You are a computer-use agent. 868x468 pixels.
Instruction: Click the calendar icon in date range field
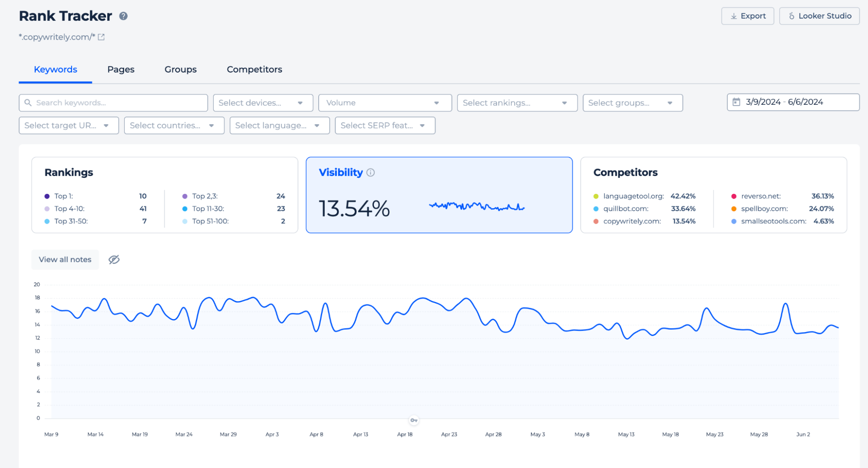pyautogui.click(x=736, y=102)
